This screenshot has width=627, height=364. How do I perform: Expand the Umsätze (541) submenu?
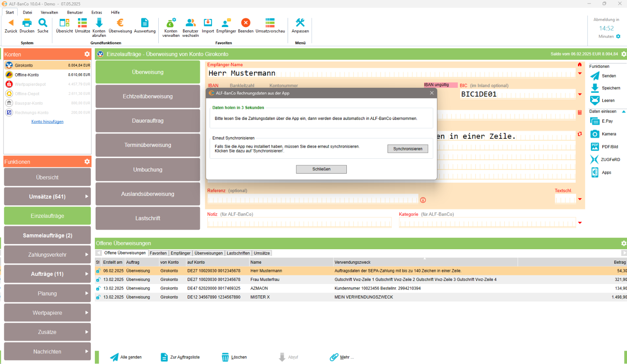tap(87, 196)
